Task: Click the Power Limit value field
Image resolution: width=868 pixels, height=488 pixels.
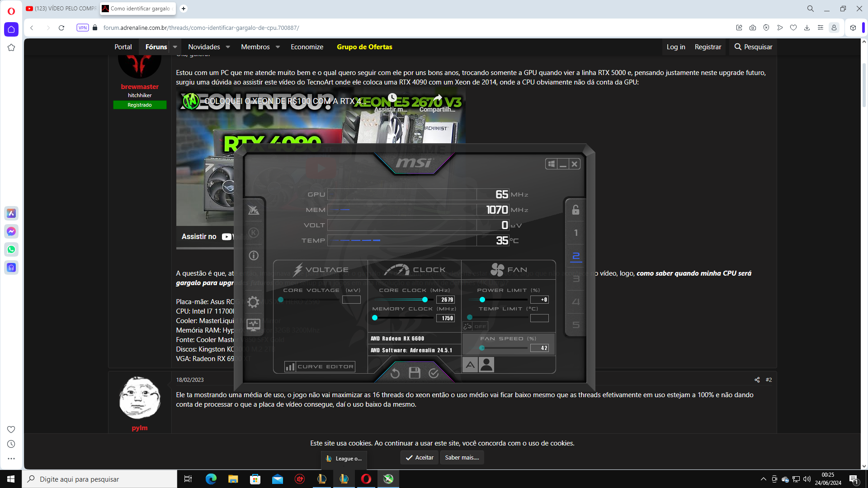Action: point(539,300)
